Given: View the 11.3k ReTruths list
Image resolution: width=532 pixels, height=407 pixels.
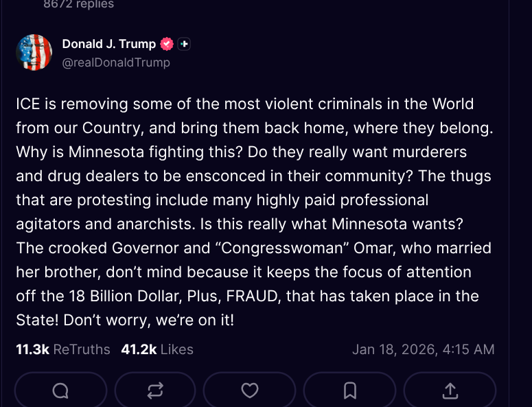Looking at the screenshot, I should pyautogui.click(x=63, y=349).
